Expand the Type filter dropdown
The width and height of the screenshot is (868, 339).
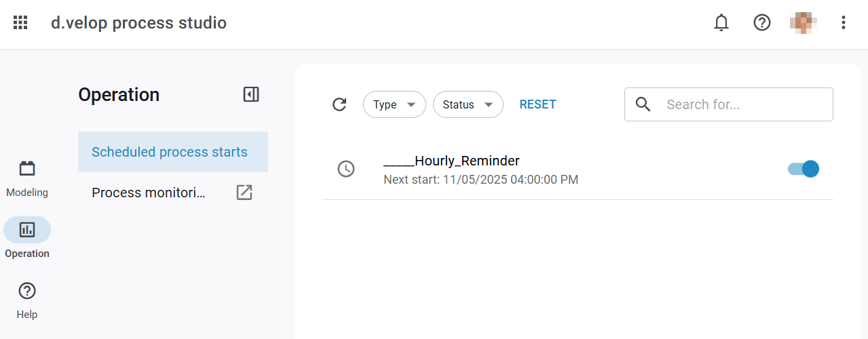coord(394,104)
